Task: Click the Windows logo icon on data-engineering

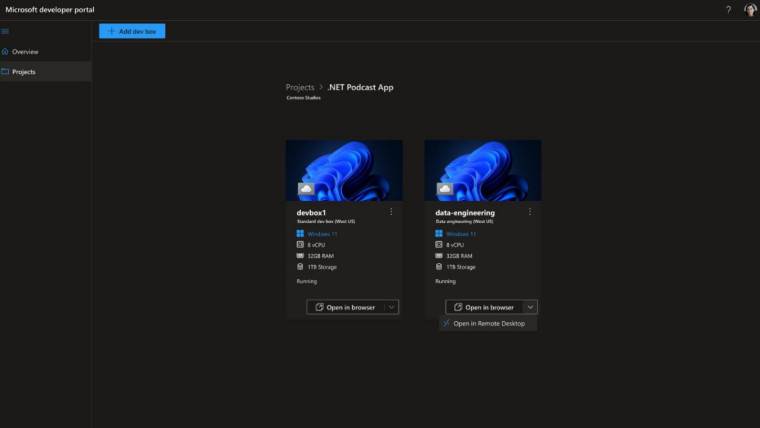Action: [439, 234]
